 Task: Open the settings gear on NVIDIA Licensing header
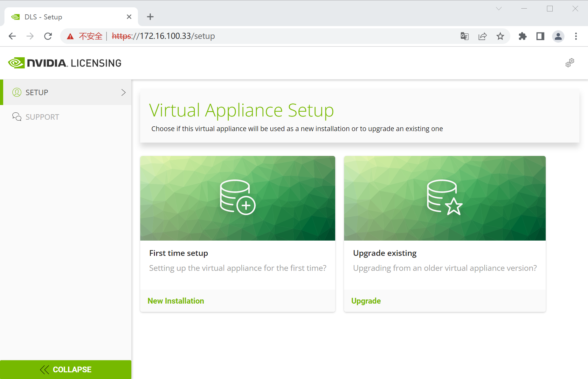pyautogui.click(x=570, y=63)
